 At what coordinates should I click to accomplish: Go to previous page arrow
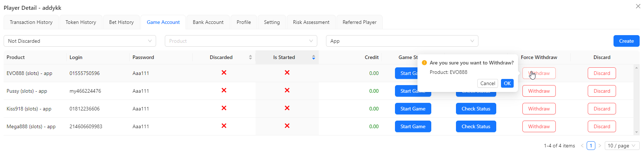pos(582,146)
